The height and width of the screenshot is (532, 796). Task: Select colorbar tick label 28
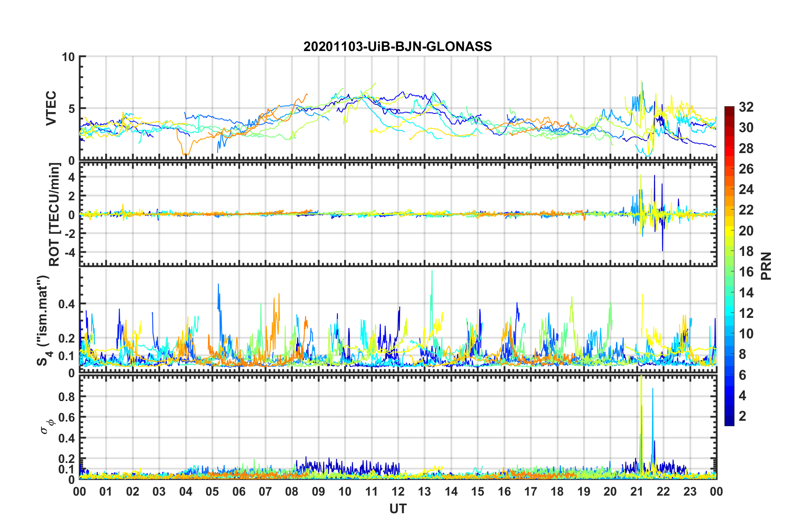746,148
